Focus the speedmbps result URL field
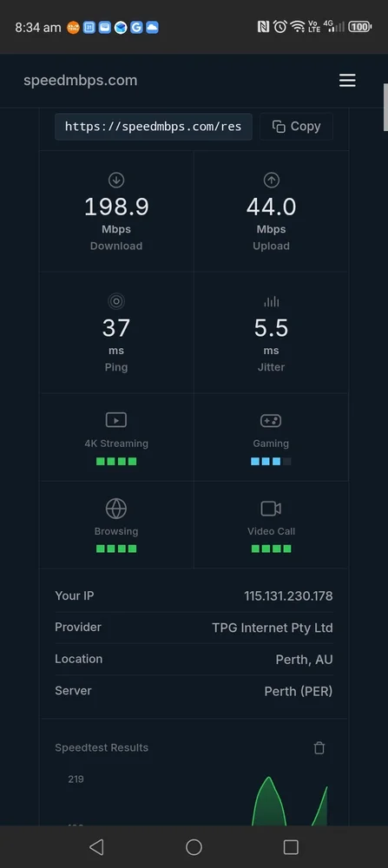Viewport: 388px width, 868px height. coord(154,127)
